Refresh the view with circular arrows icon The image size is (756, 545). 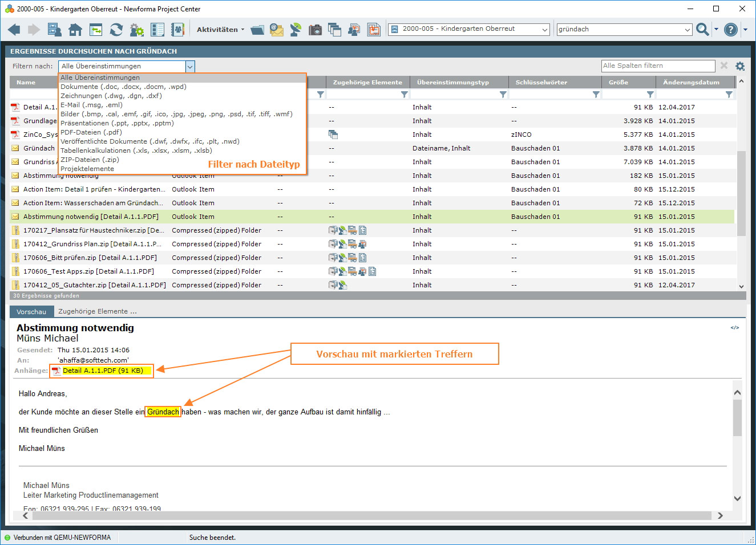116,30
